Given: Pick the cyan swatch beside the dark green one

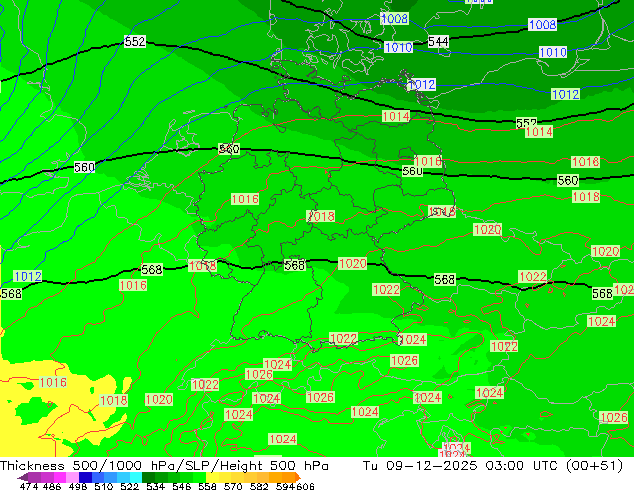Looking at the screenshot, I should point(137,477).
